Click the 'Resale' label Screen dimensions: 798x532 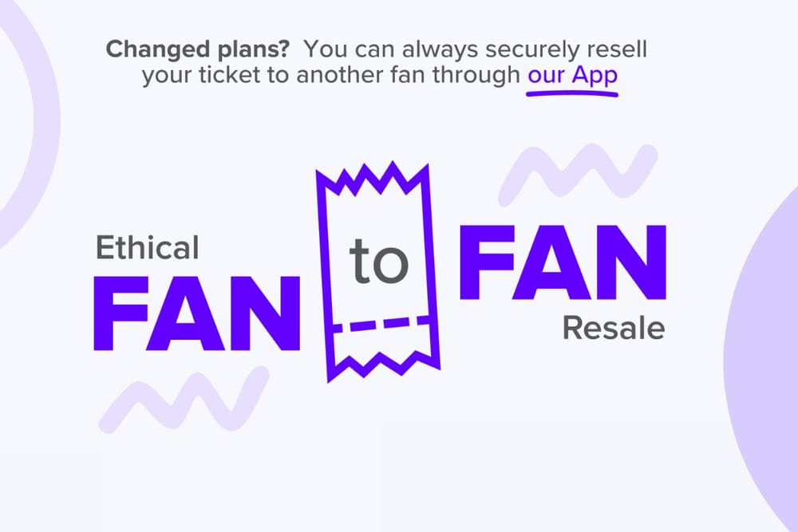coord(613,328)
